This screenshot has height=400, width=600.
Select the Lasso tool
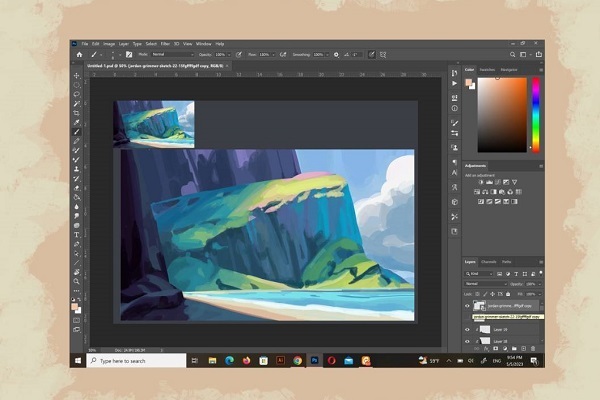(x=77, y=95)
